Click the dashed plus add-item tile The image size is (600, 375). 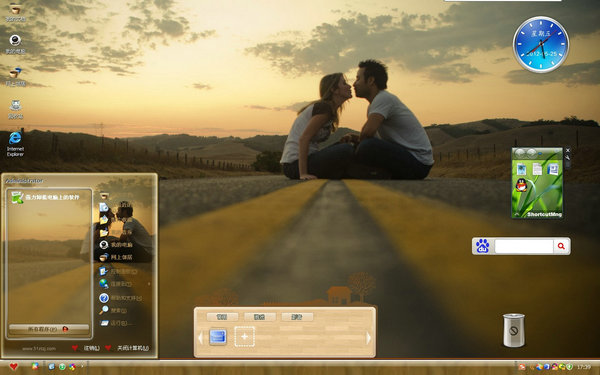(245, 337)
